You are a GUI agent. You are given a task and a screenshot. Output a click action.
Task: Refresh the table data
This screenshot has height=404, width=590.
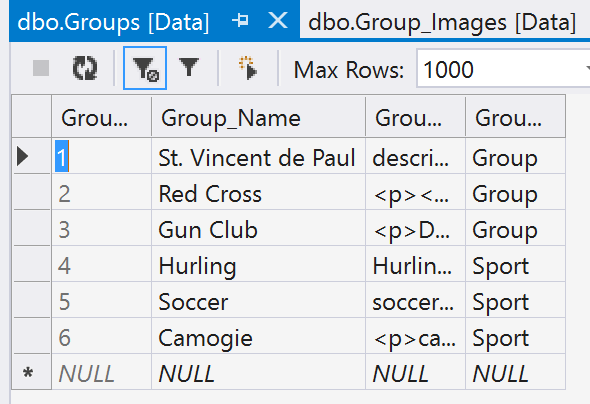pos(85,68)
